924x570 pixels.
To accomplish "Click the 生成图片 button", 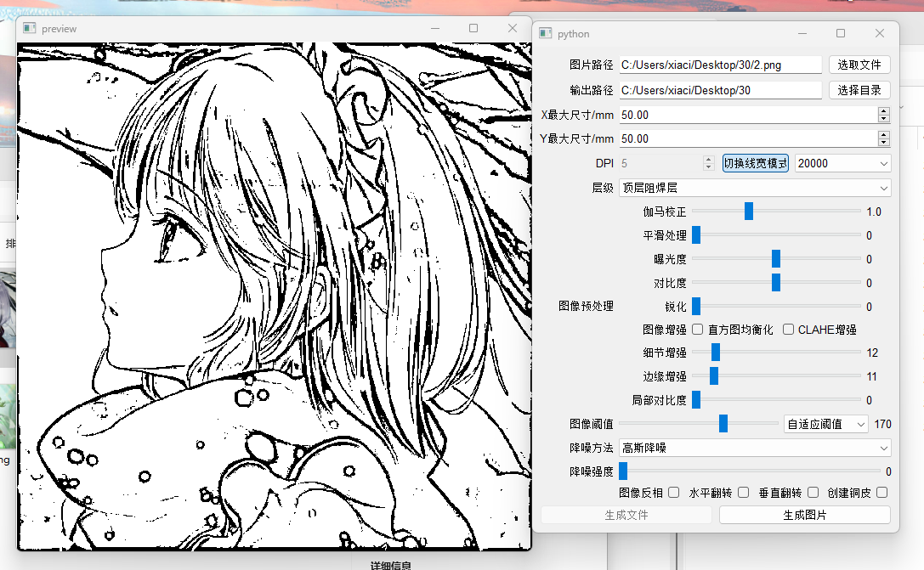I will (804, 516).
